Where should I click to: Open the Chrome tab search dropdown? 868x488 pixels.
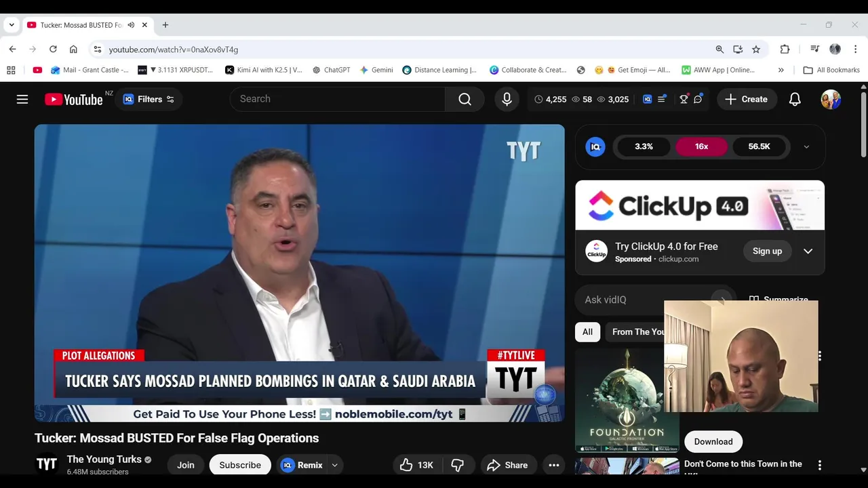pyautogui.click(x=12, y=25)
